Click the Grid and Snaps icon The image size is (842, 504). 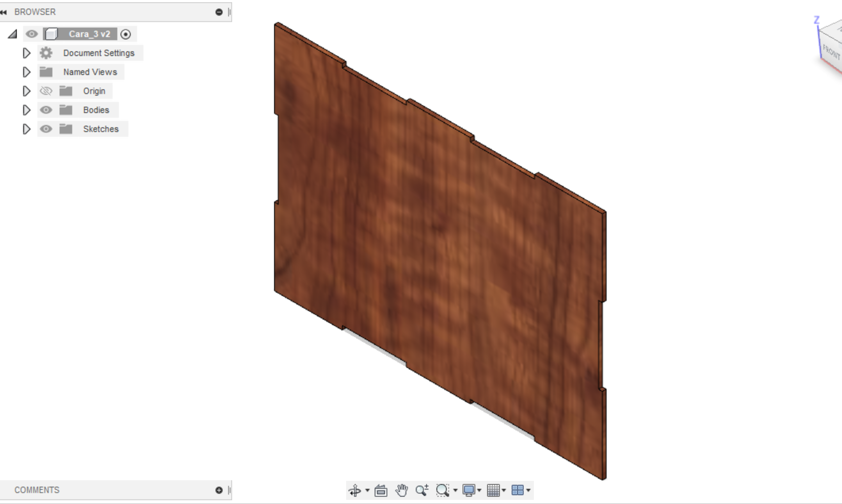[493, 490]
